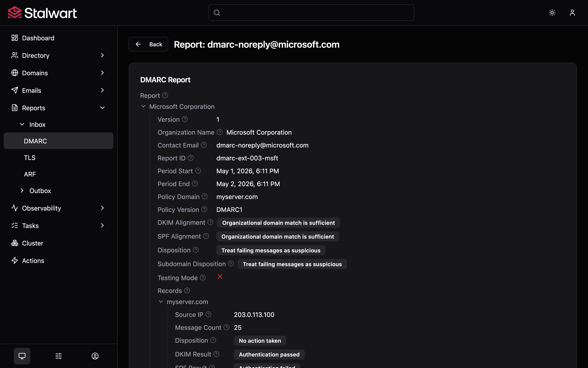Collapse the Reports menu chevron
The height and width of the screenshot is (368, 588).
point(102,108)
